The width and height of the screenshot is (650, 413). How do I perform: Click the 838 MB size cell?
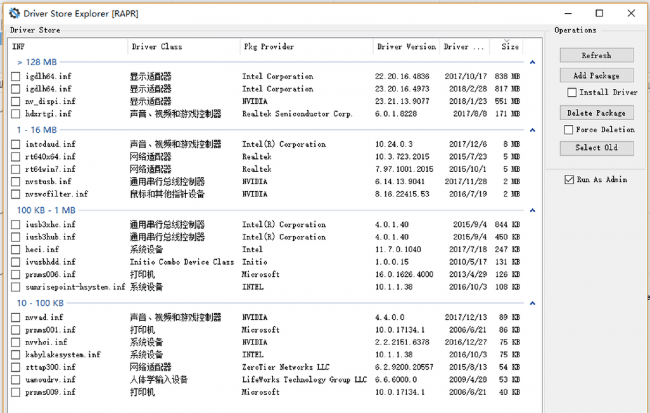click(507, 76)
